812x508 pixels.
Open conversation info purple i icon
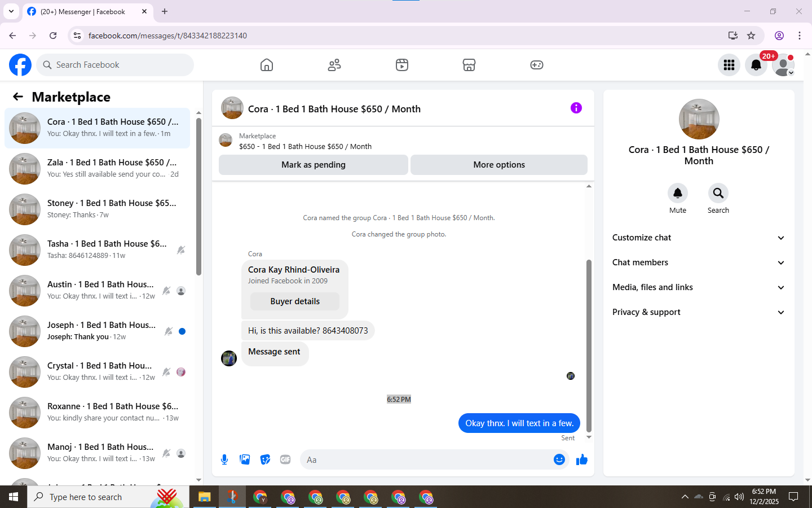(x=576, y=108)
